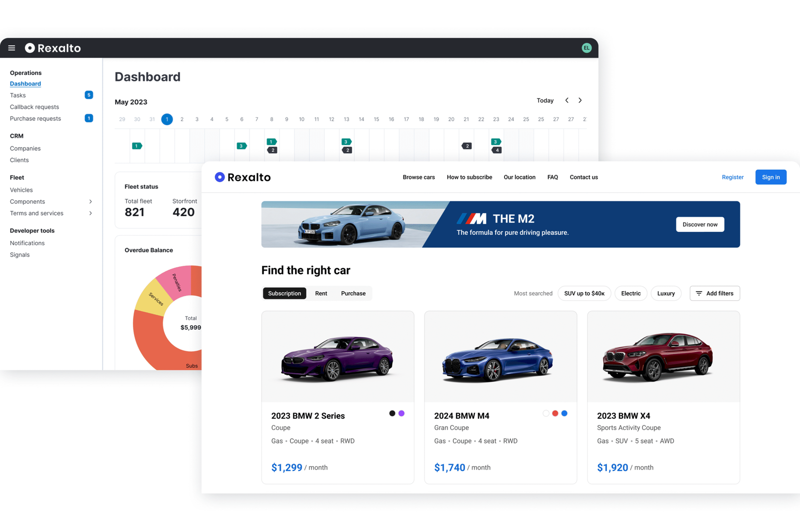Open How to subscribe nav link

(469, 177)
